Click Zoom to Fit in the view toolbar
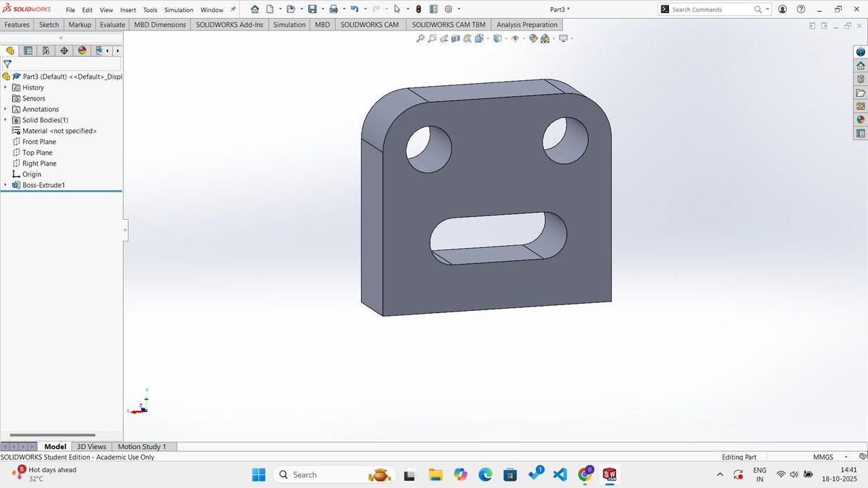 (420, 38)
